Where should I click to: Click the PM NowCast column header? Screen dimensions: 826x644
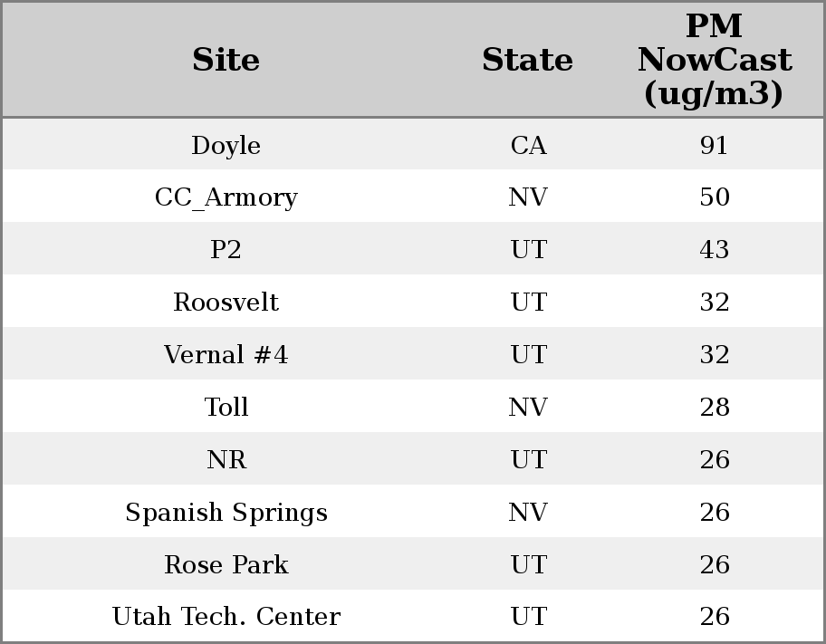click(x=714, y=60)
